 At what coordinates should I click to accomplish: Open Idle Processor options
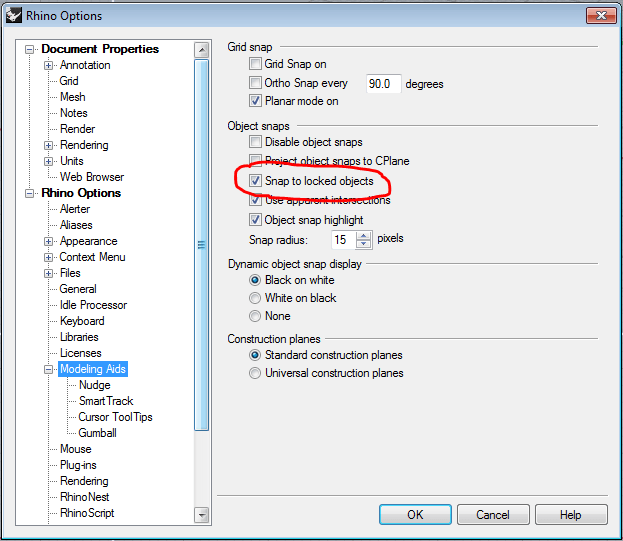(x=93, y=305)
